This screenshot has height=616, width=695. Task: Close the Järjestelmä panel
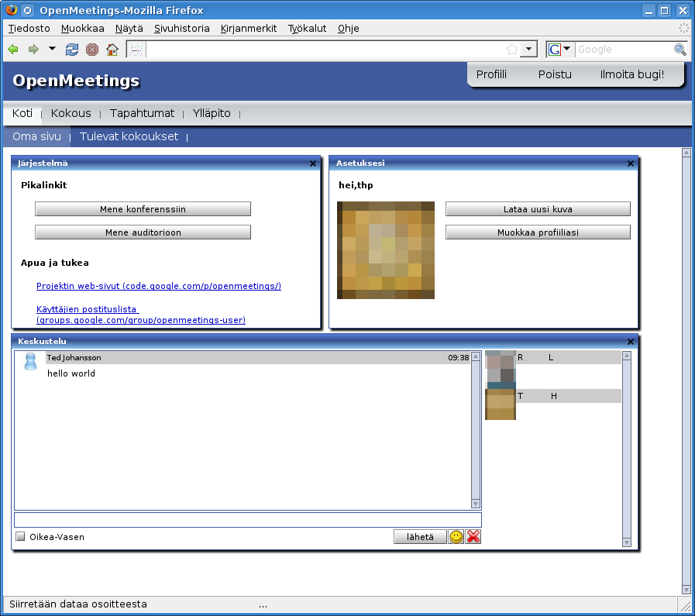(x=313, y=163)
